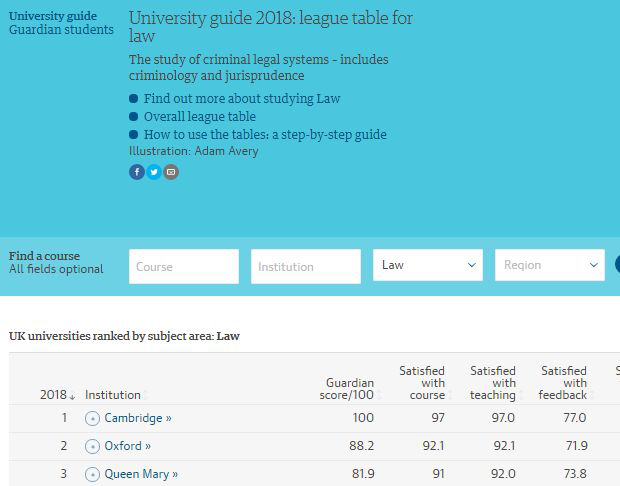
Task: Expand the Cambridge row plus icon
Action: point(93,418)
